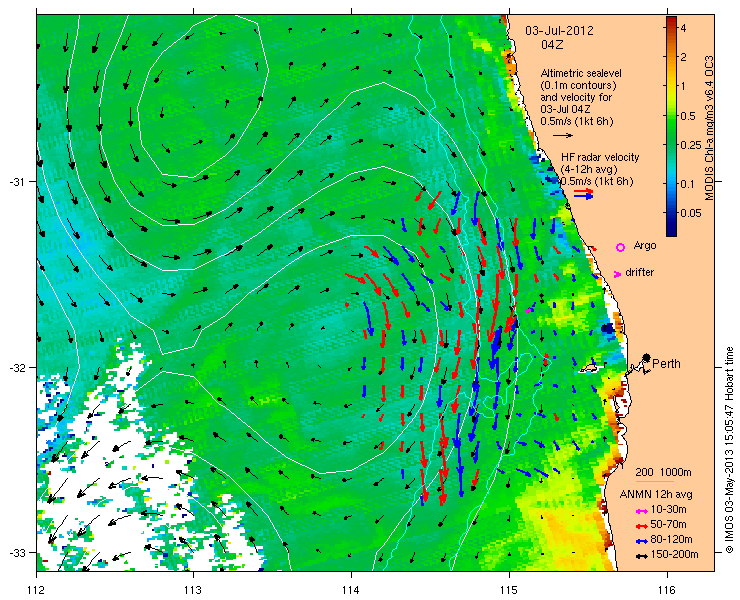
Task: Click the 200 1000m isobath label
Action: [x=664, y=473]
